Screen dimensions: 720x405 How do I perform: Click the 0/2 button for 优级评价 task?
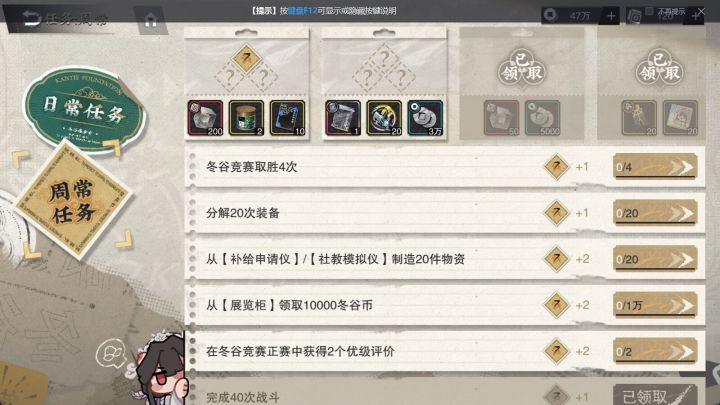point(655,351)
